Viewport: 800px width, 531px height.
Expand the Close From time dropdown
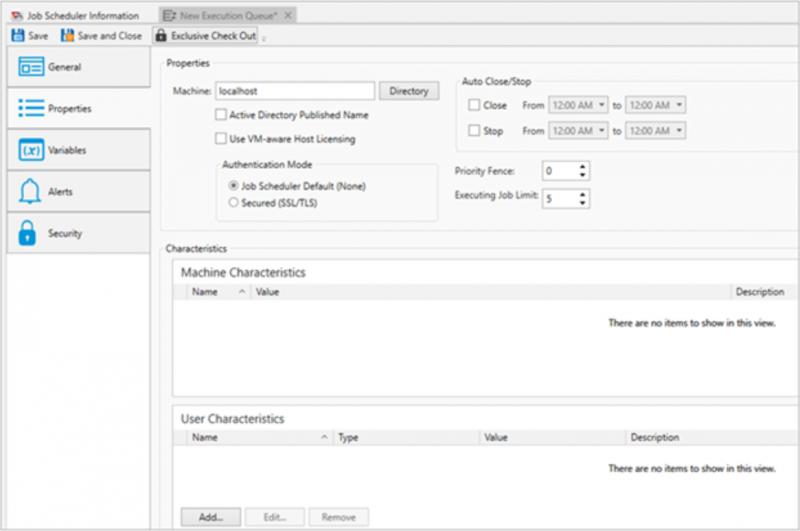(x=602, y=105)
